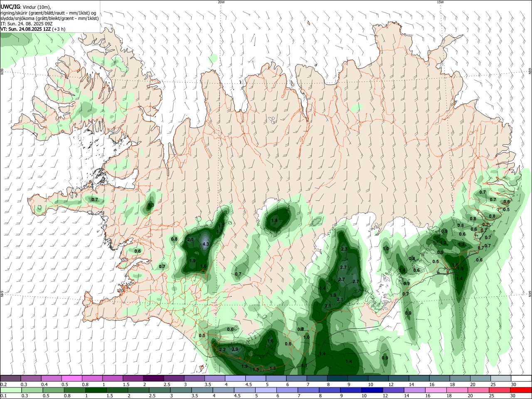This screenshot has width=532, height=399.
Task: Click the 1.5 precipitation value in the southeast
Action: coord(460,269)
